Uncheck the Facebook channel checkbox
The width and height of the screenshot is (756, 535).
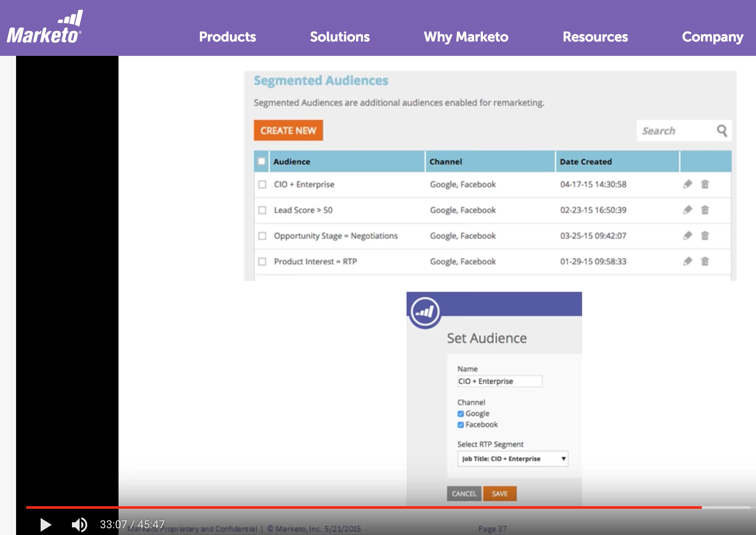tap(461, 425)
